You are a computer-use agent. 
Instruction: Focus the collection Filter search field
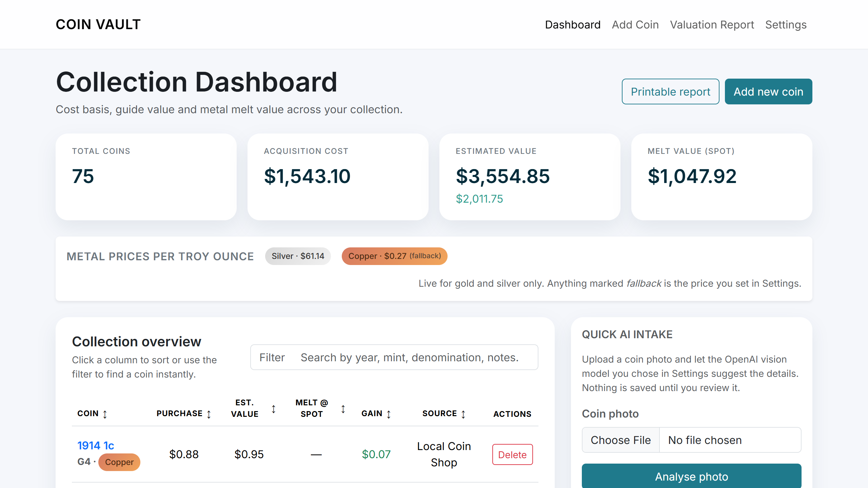click(x=394, y=357)
